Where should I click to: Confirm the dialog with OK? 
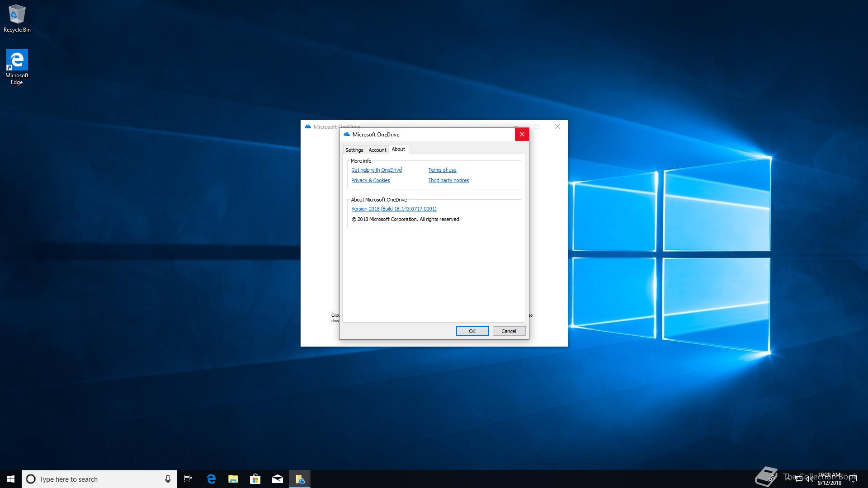472,331
